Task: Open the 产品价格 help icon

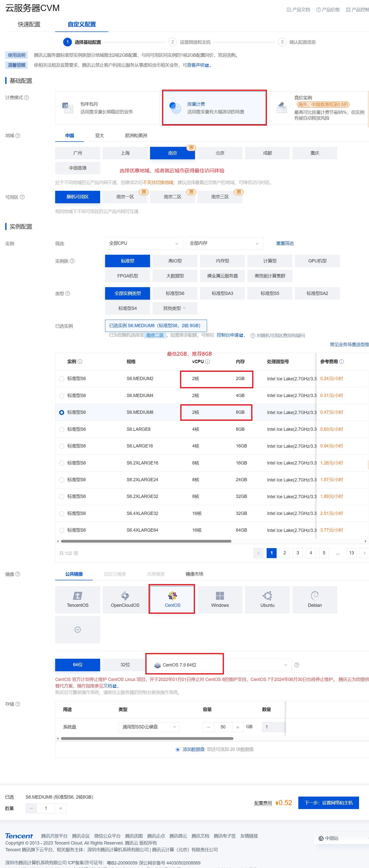Action: point(318,10)
